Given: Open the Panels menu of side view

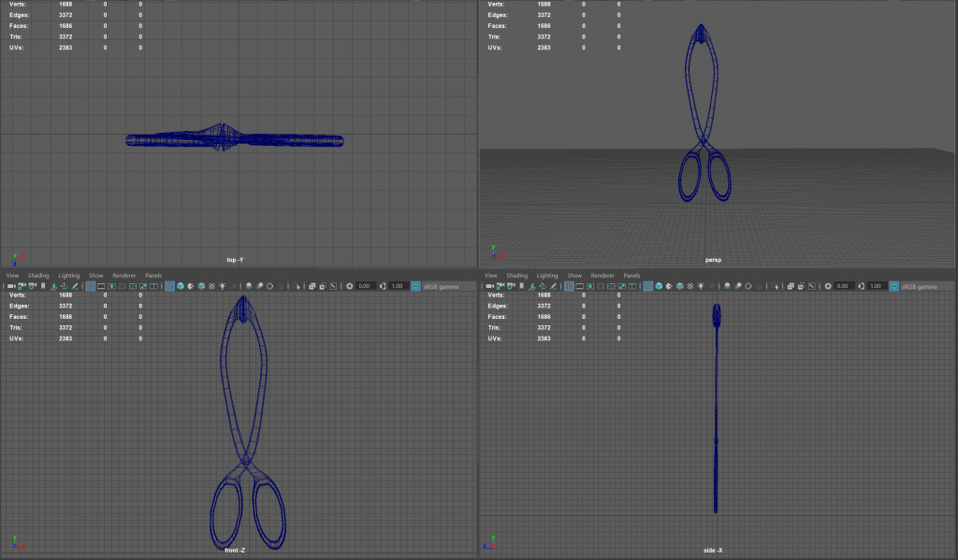Looking at the screenshot, I should pos(631,276).
